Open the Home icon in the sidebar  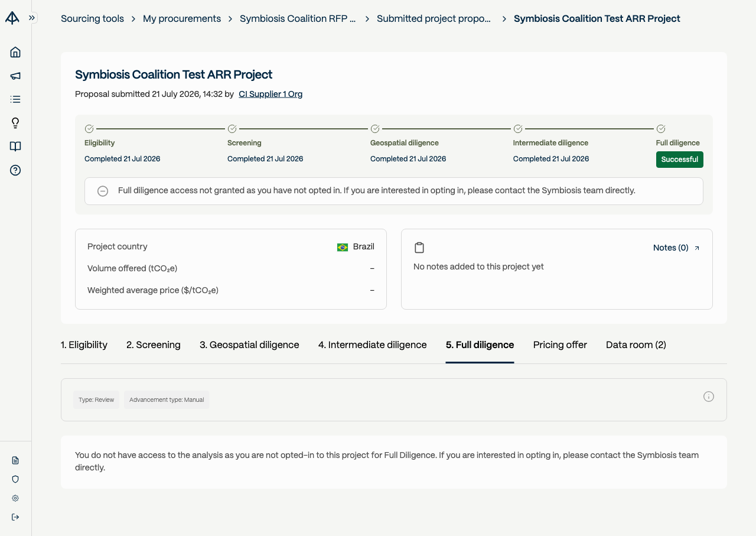(x=15, y=52)
